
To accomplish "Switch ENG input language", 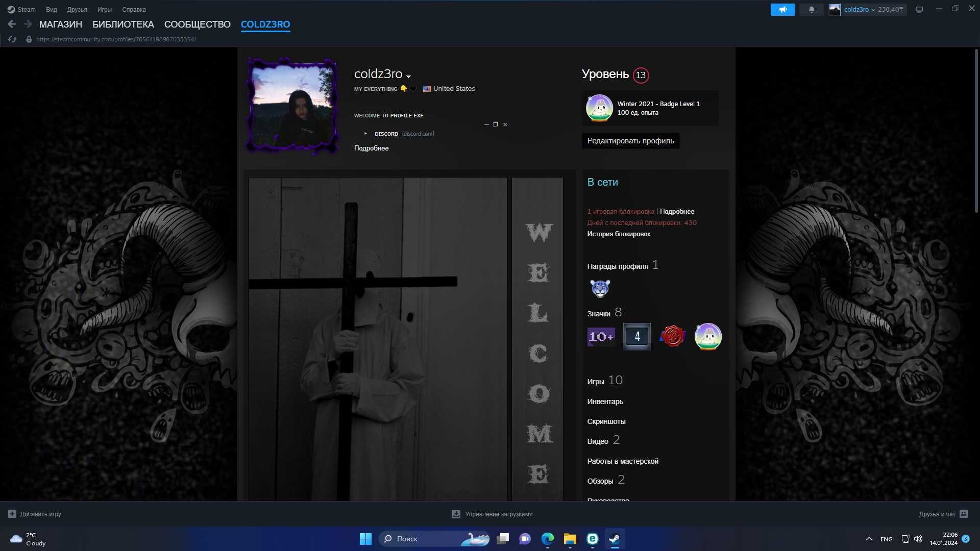I will [887, 539].
